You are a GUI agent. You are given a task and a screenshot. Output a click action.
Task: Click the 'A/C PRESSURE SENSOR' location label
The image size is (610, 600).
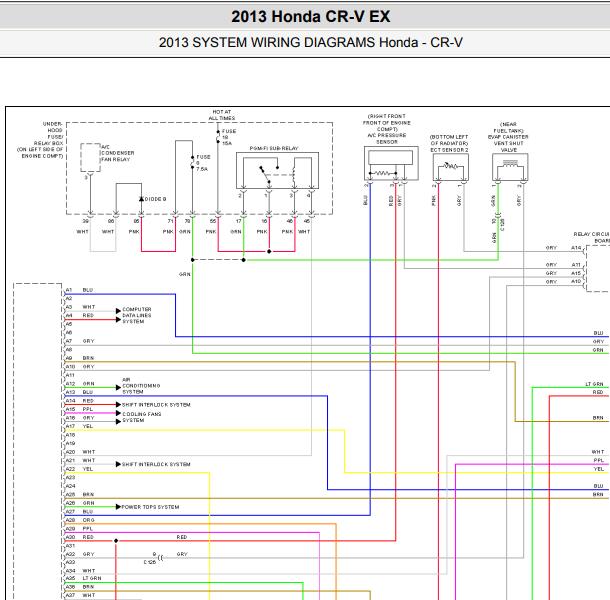pos(387,129)
